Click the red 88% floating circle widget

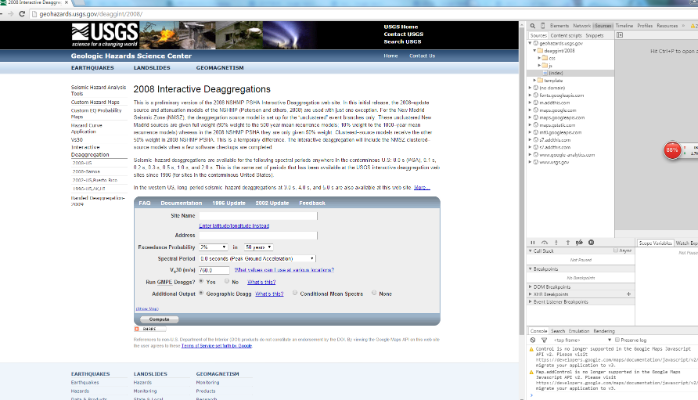[672, 150]
